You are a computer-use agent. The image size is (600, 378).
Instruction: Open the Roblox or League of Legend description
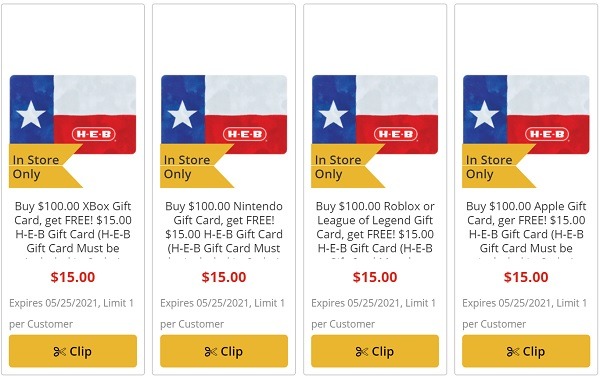coord(375,230)
